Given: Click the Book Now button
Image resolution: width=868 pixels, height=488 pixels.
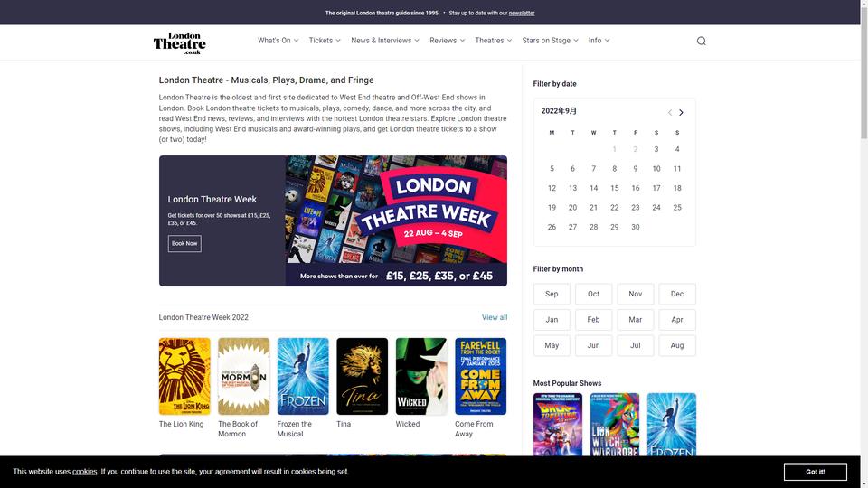Looking at the screenshot, I should (184, 243).
